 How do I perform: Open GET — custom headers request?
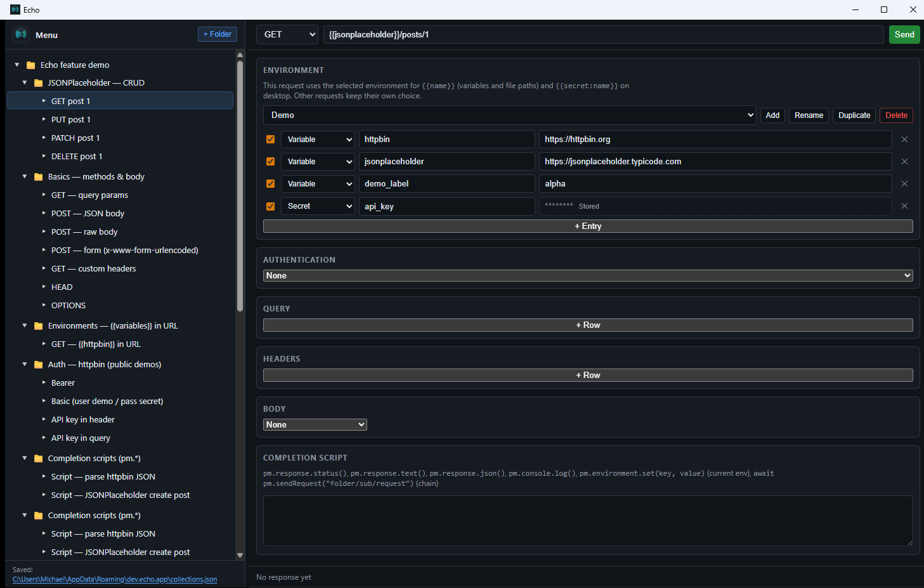click(x=94, y=268)
